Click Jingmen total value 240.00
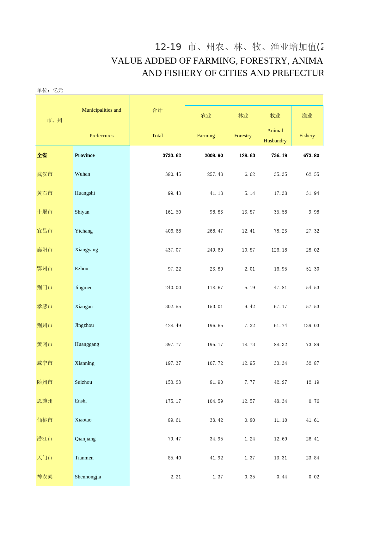392x555 pixels. (173, 288)
